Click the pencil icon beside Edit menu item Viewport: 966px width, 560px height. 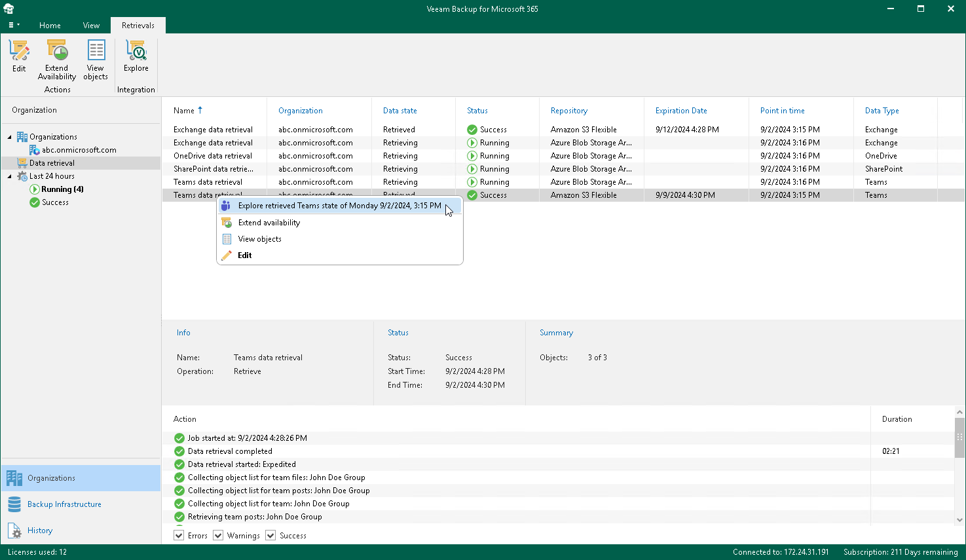(226, 255)
